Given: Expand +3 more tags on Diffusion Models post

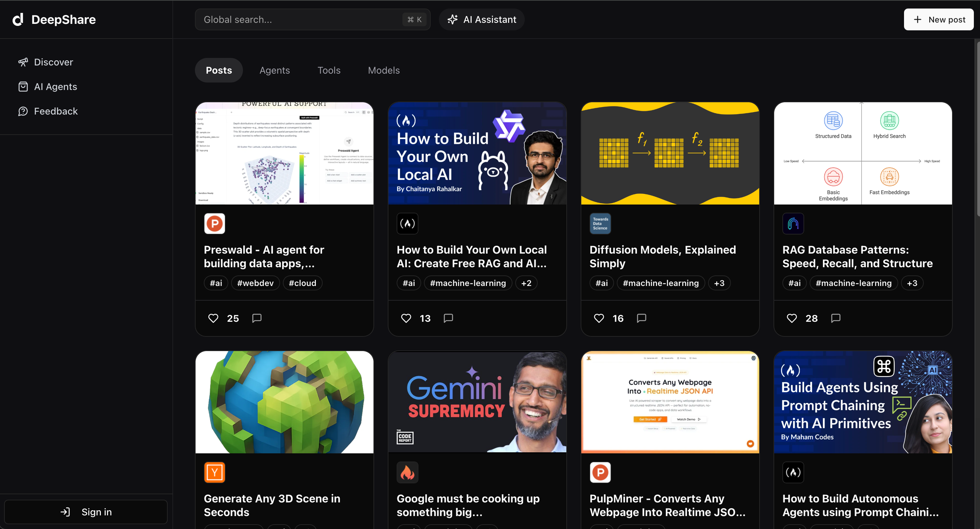Looking at the screenshot, I should pyautogui.click(x=719, y=283).
